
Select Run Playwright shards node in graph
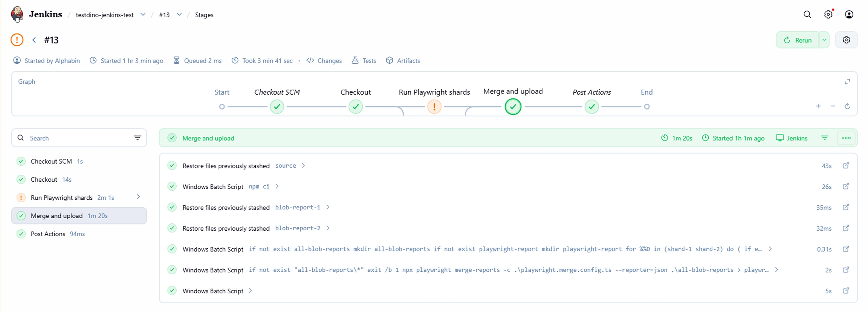pos(434,107)
